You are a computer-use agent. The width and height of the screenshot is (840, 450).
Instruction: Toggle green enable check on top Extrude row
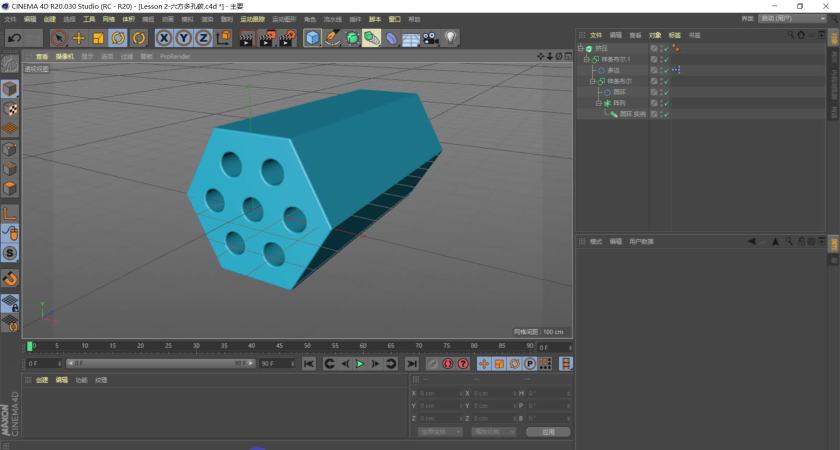[666, 49]
